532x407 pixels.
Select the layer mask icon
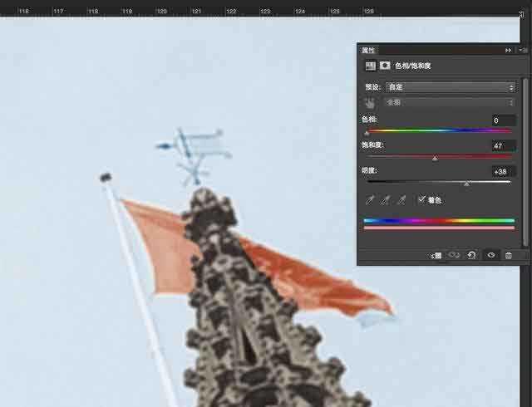pyautogui.click(x=385, y=66)
